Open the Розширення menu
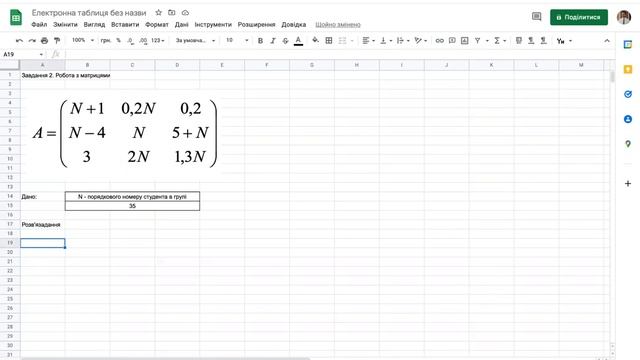Image resolution: width=640 pixels, height=360 pixels. point(256,24)
